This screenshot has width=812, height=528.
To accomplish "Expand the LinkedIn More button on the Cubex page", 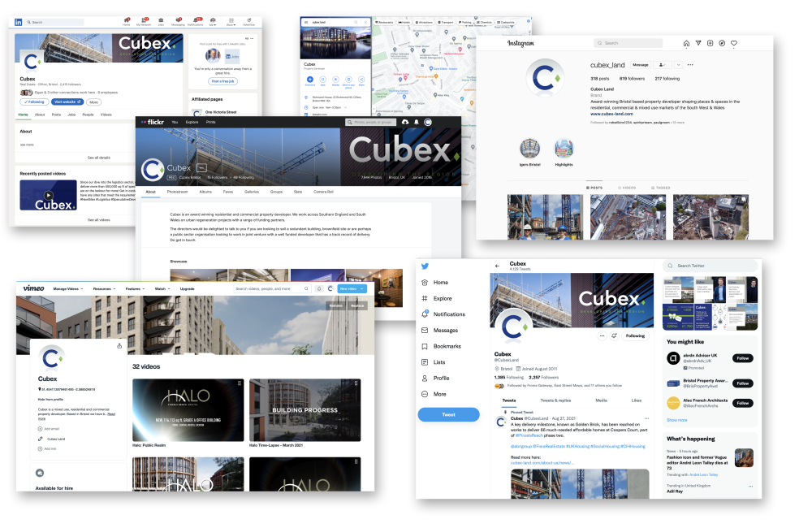I will [93, 102].
